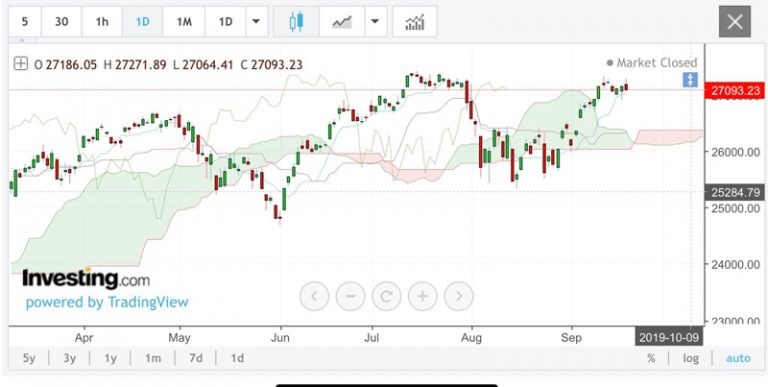The height and width of the screenshot is (387, 768).
Task: Click the blue price scale arrows icon
Action: click(x=690, y=80)
